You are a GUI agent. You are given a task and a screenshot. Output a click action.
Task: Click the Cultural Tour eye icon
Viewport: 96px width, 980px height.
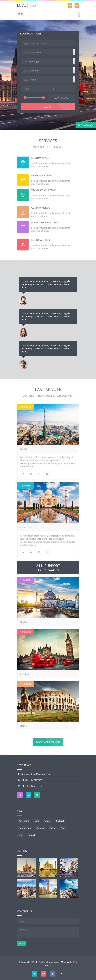(x=23, y=245)
